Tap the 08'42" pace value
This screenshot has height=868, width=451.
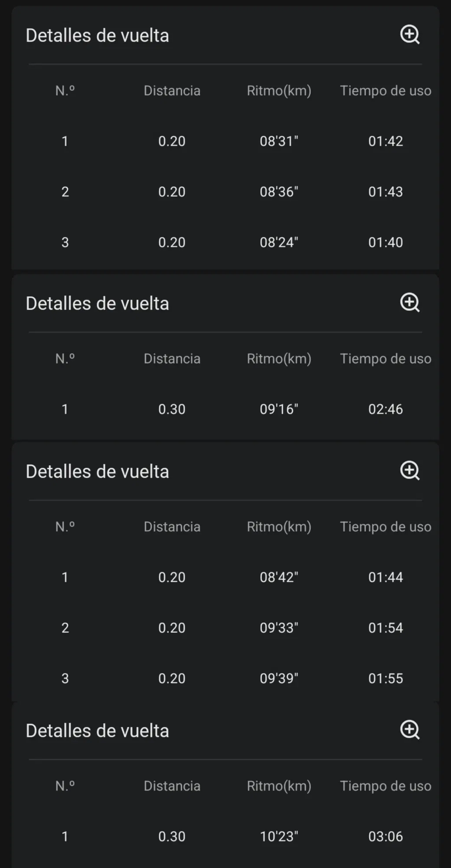pyautogui.click(x=279, y=577)
